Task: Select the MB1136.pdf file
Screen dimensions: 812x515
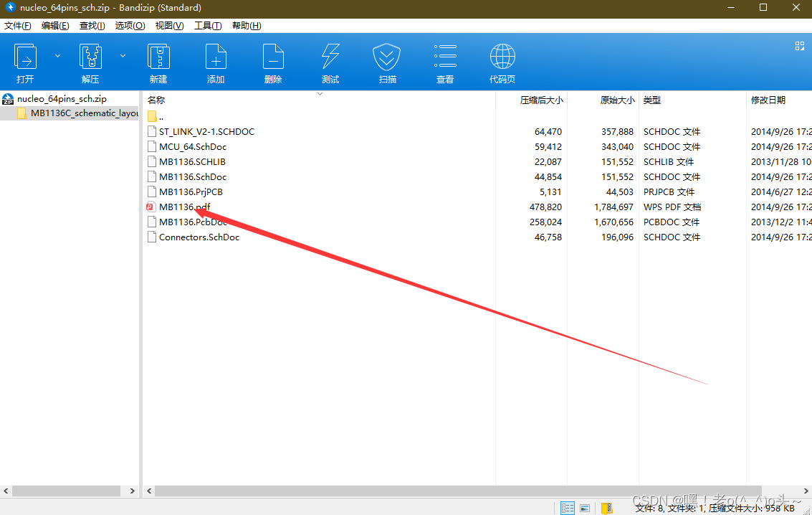Action: (x=184, y=207)
